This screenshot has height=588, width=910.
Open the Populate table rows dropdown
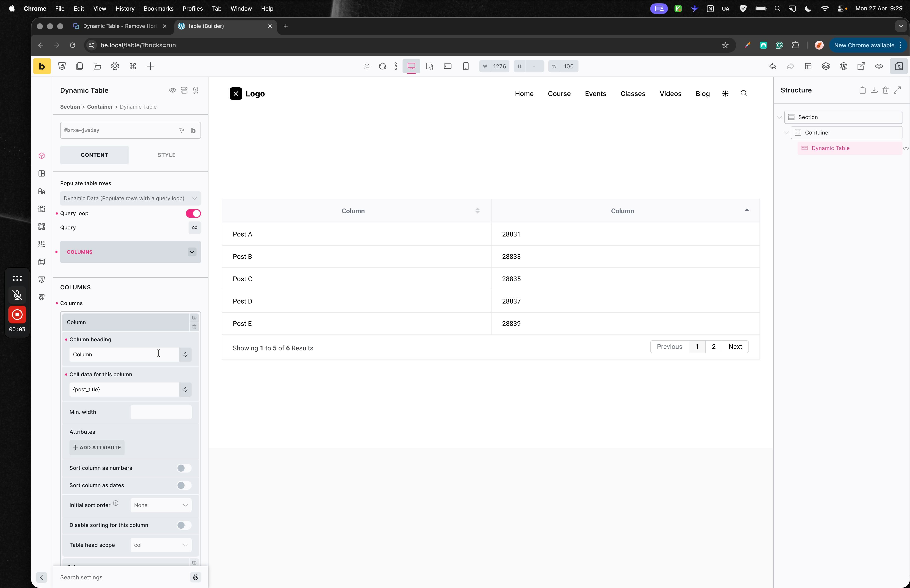point(130,198)
